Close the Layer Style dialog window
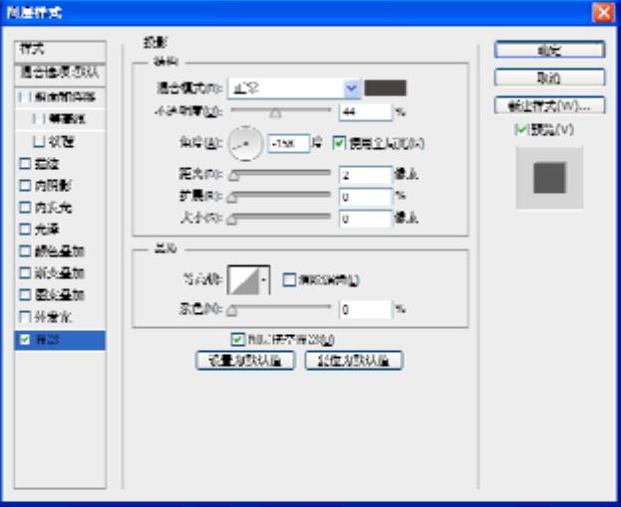Image resolution: width=621 pixels, height=507 pixels. pos(603,13)
